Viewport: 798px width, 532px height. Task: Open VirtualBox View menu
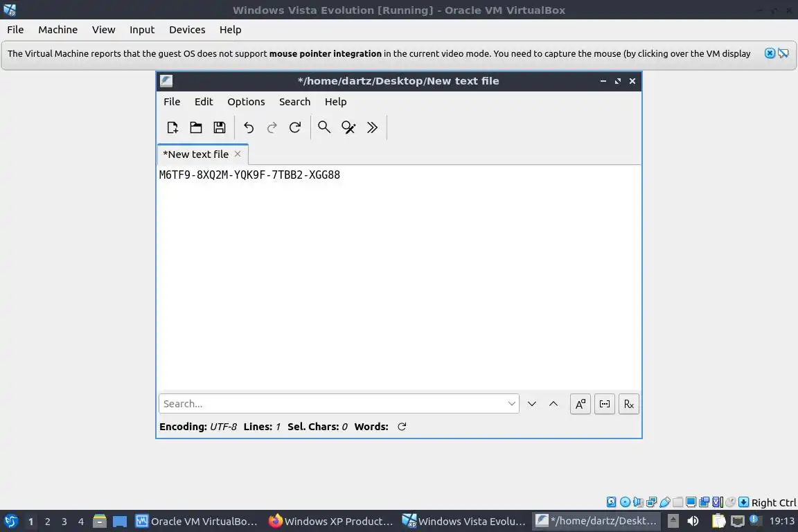coord(104,30)
